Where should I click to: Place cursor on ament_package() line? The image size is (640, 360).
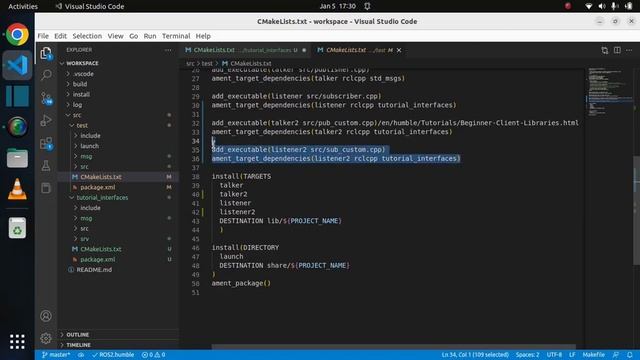pyautogui.click(x=241, y=283)
